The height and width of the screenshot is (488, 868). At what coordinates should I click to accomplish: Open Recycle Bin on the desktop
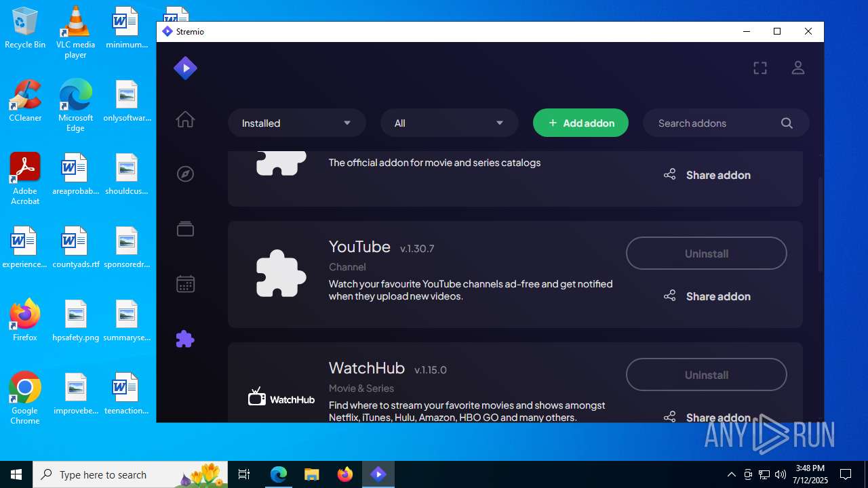[25, 28]
